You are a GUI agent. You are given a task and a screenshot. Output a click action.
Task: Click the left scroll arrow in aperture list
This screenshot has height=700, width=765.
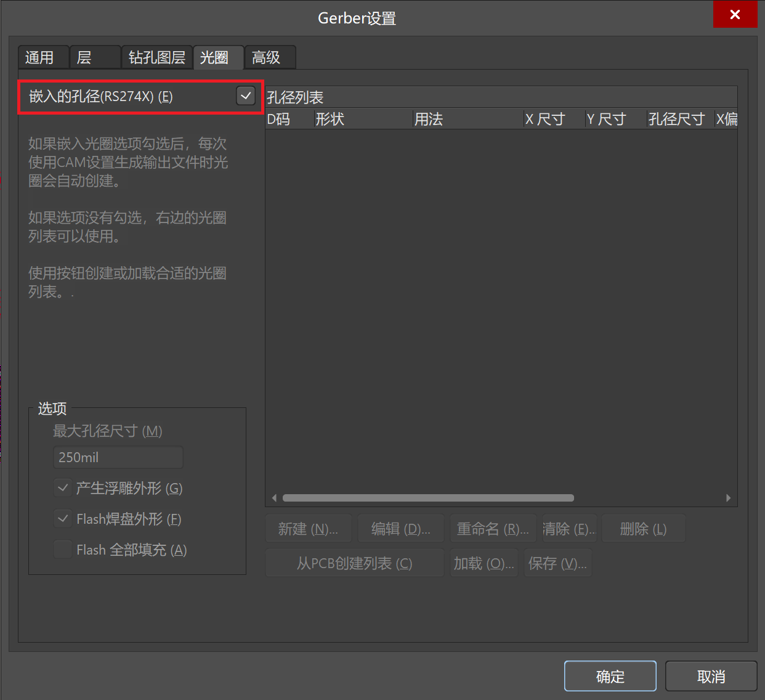pyautogui.click(x=274, y=498)
